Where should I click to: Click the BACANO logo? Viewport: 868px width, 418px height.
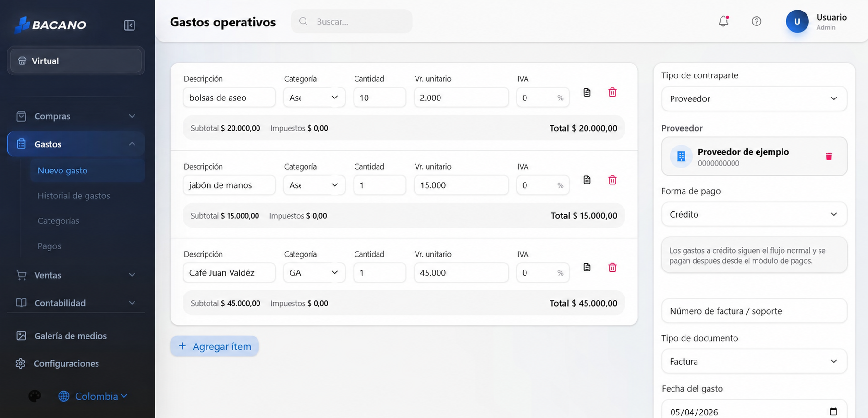[x=50, y=25]
